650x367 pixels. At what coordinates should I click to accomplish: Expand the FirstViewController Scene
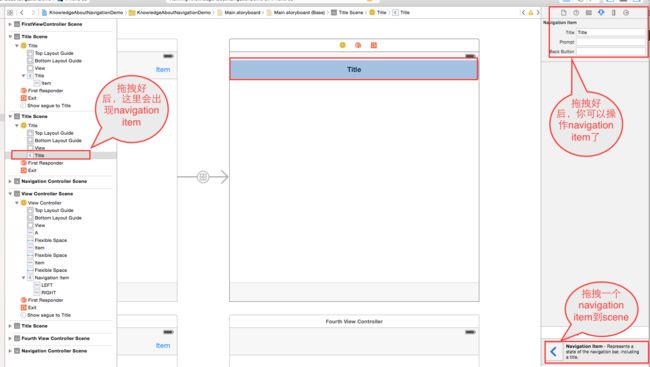10,24
